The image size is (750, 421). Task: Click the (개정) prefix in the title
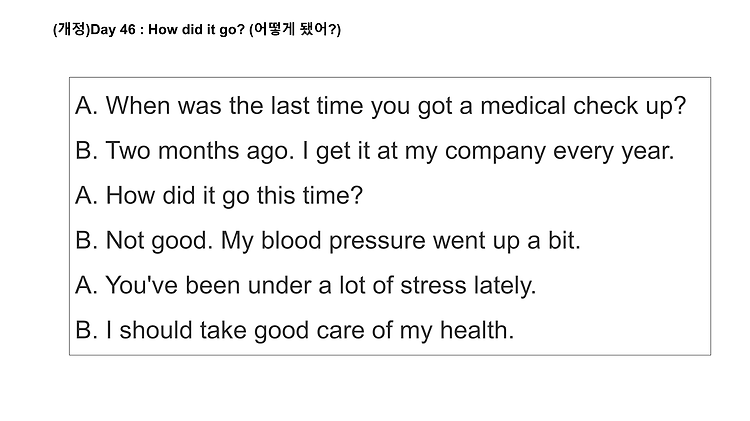coord(71,30)
